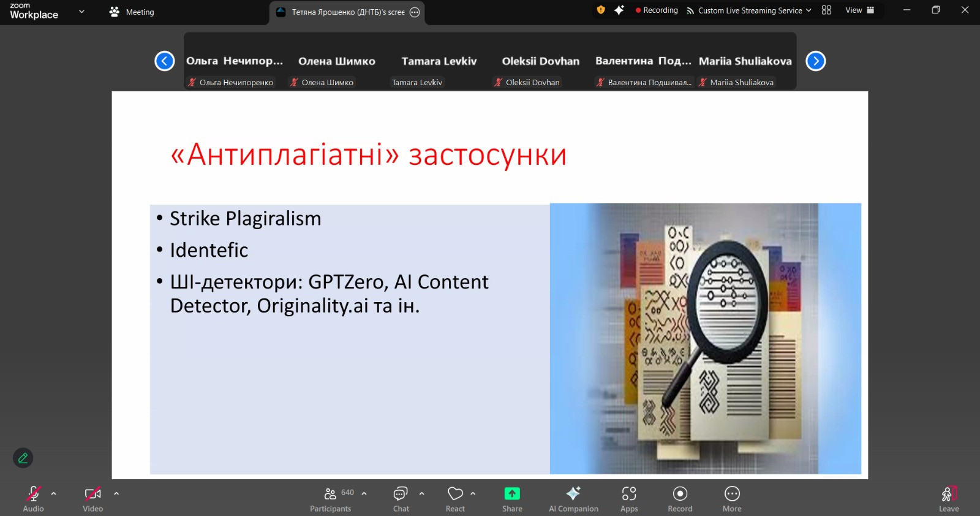Viewport: 980px width, 516px height.
Task: Click Валентина Подшивалова muted mic icon
Action: (601, 82)
